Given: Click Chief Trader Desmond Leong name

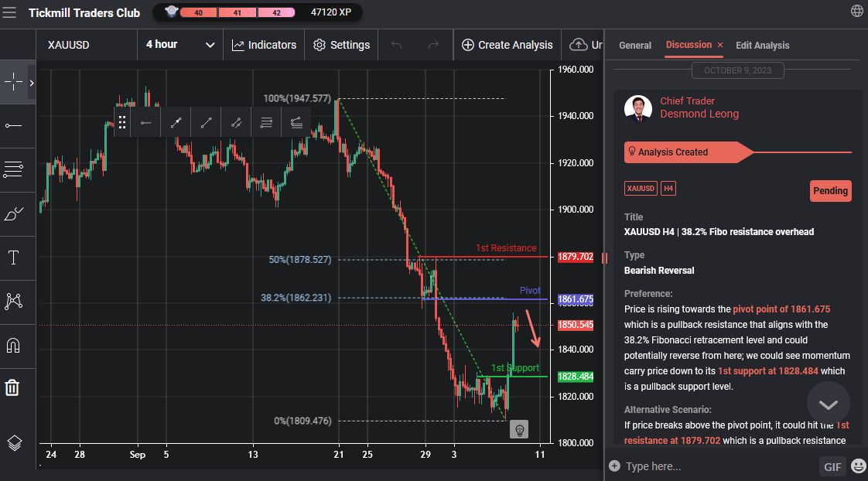Looking at the screenshot, I should (699, 107).
